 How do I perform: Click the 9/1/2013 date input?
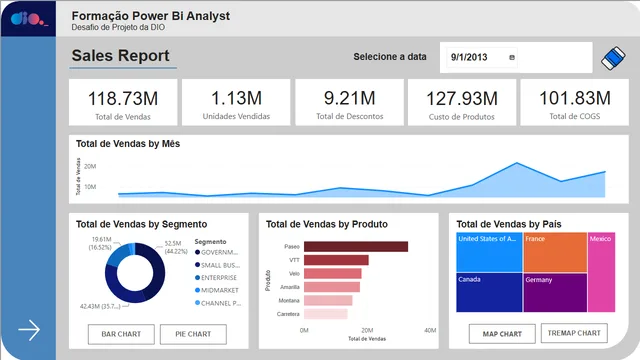pyautogui.click(x=482, y=58)
